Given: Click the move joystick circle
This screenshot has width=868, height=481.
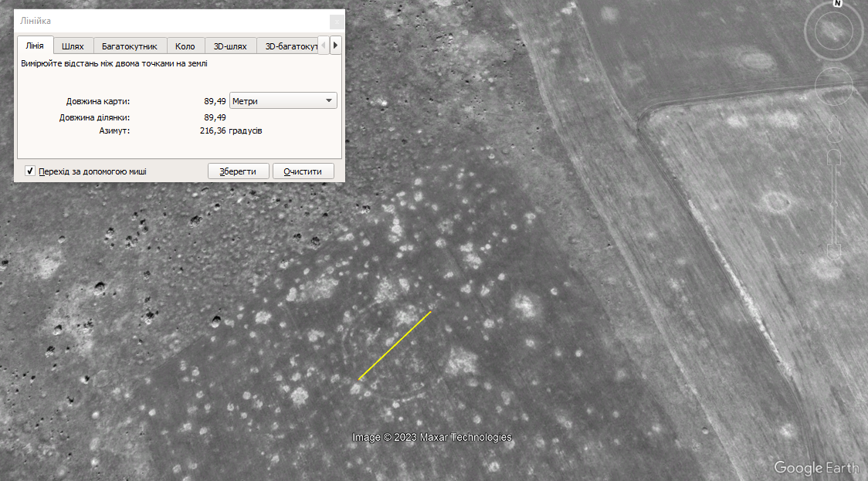Looking at the screenshot, I should pos(834,87).
